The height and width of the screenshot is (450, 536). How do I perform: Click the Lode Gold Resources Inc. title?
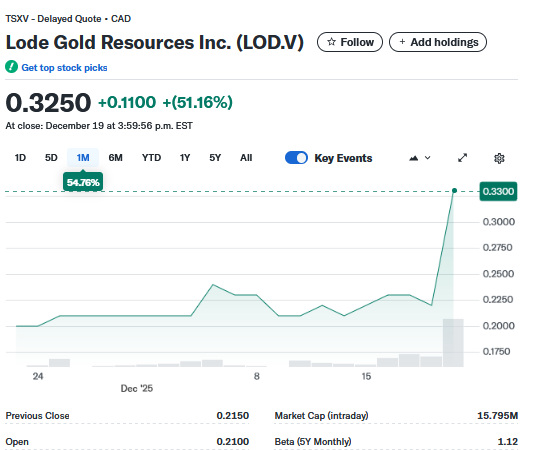coord(155,42)
